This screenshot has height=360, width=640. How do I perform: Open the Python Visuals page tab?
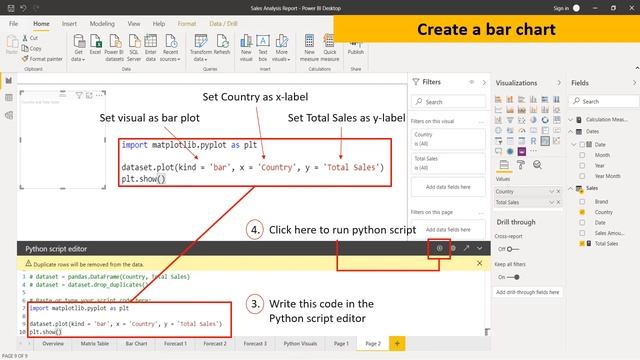pos(300,344)
